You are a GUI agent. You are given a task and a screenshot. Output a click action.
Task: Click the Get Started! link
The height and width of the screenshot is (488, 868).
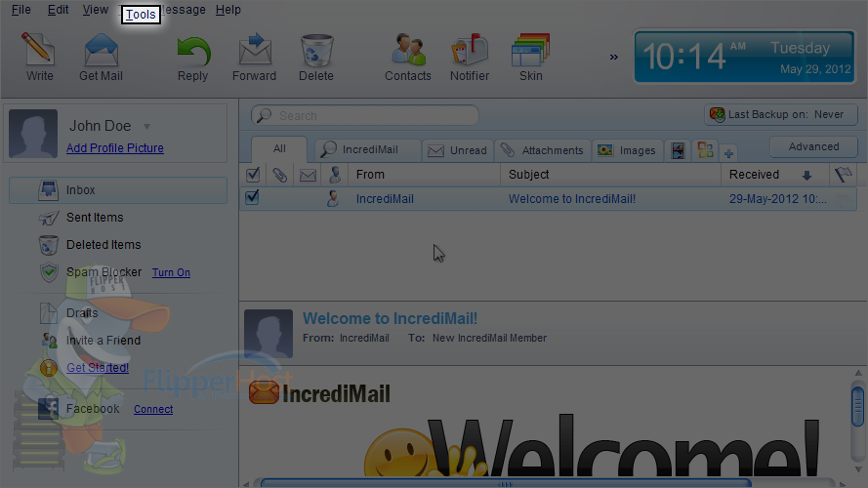click(x=98, y=367)
